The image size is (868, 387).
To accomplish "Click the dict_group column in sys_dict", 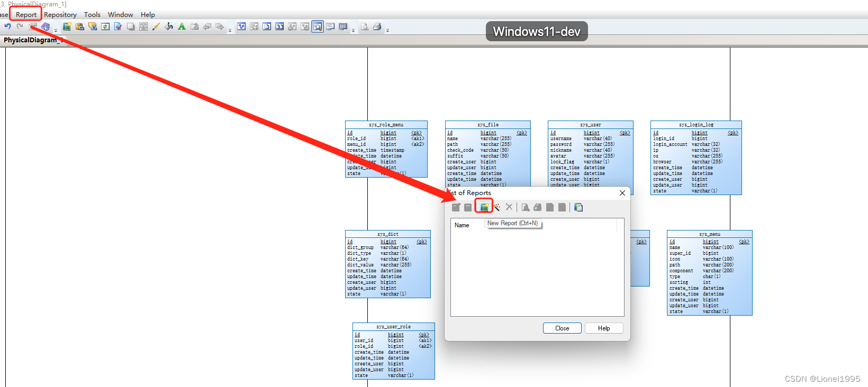I will tap(360, 247).
